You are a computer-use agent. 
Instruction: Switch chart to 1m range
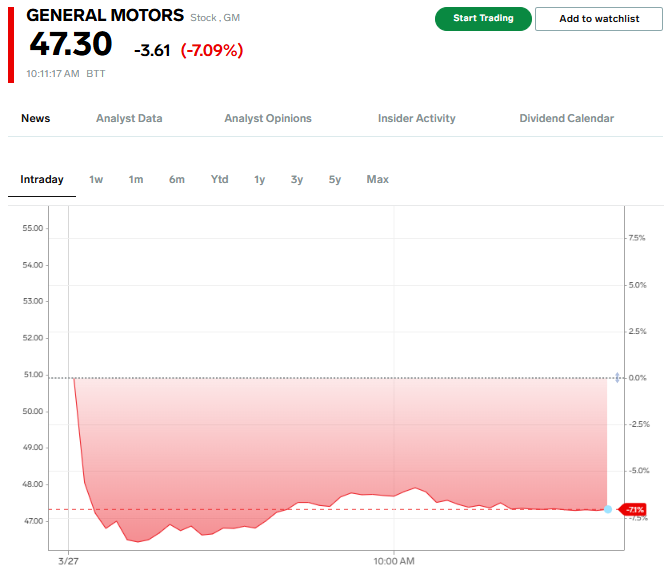(136, 179)
